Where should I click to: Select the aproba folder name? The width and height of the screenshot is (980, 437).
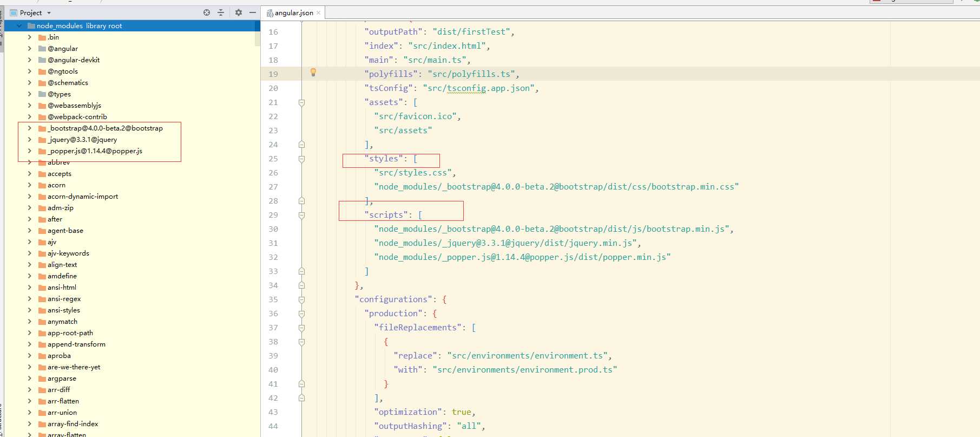[59, 356]
